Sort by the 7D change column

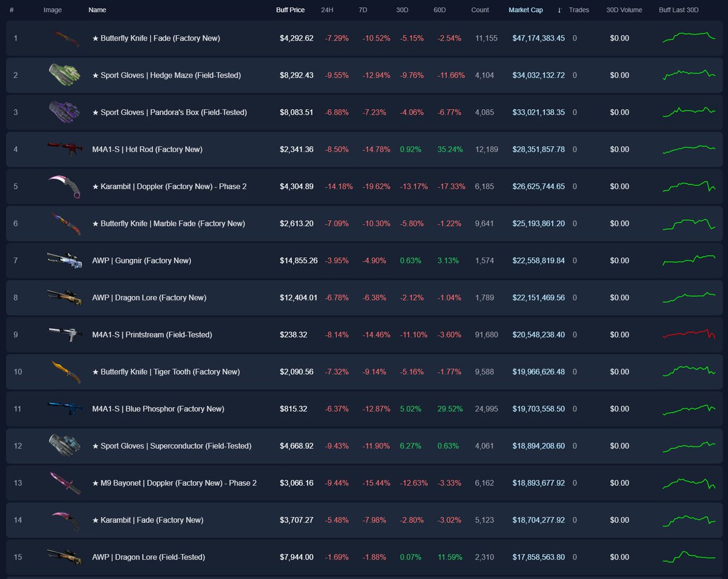click(363, 10)
